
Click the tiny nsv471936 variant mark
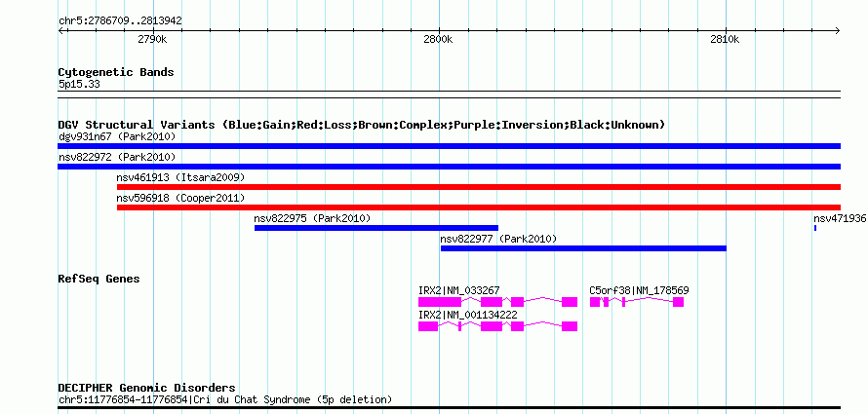click(815, 228)
